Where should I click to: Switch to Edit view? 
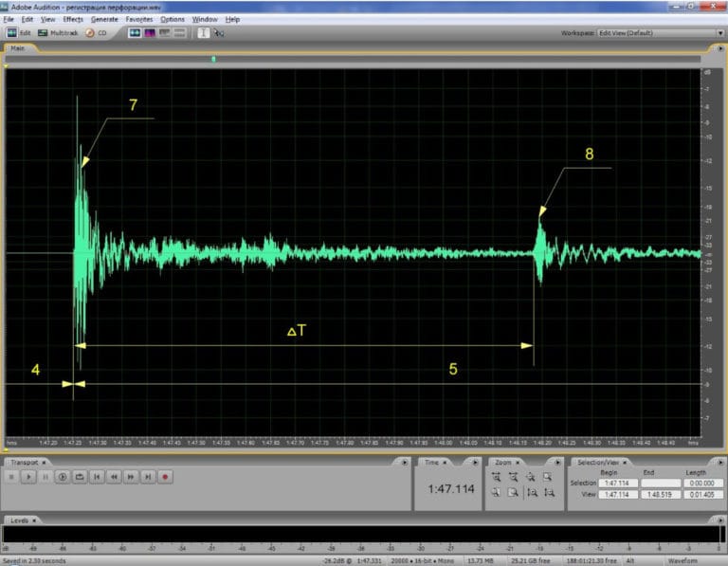[19, 33]
